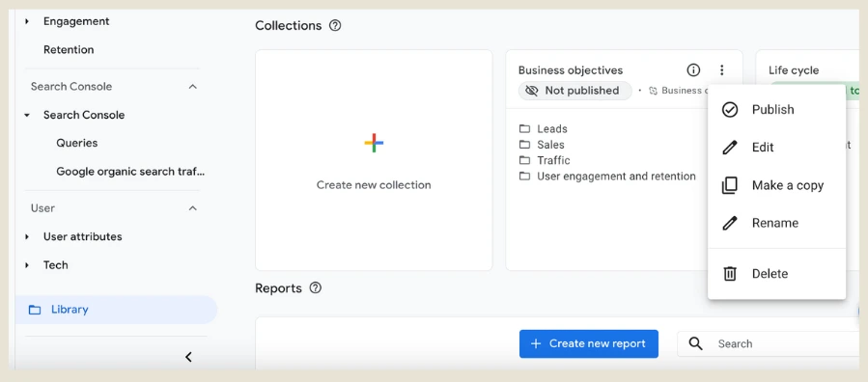Viewport: 868px width, 382px height.
Task: Click the Leads folder icon
Action: (x=524, y=129)
